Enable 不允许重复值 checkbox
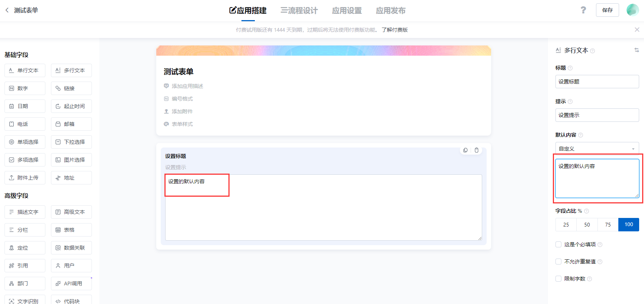This screenshot has width=644, height=304. [558, 262]
